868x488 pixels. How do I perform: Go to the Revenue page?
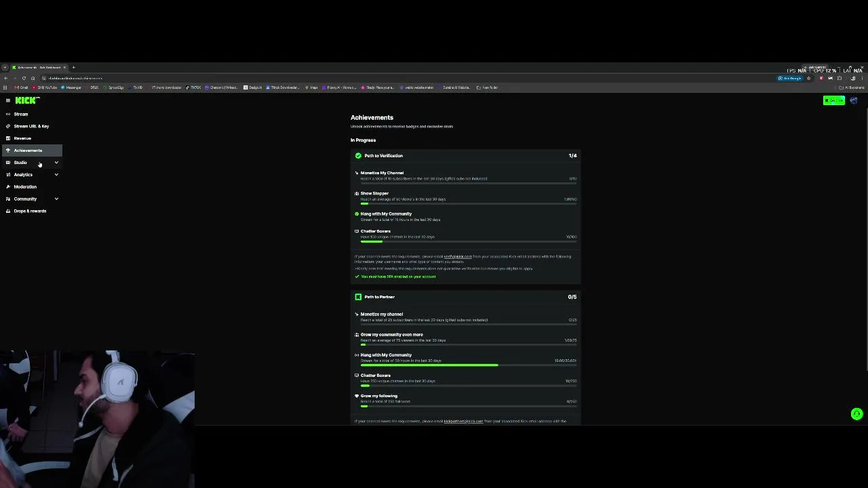point(33,138)
